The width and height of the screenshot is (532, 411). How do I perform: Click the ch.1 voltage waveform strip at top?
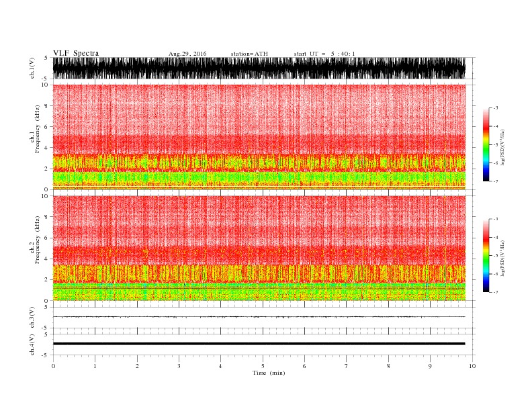pos(259,68)
